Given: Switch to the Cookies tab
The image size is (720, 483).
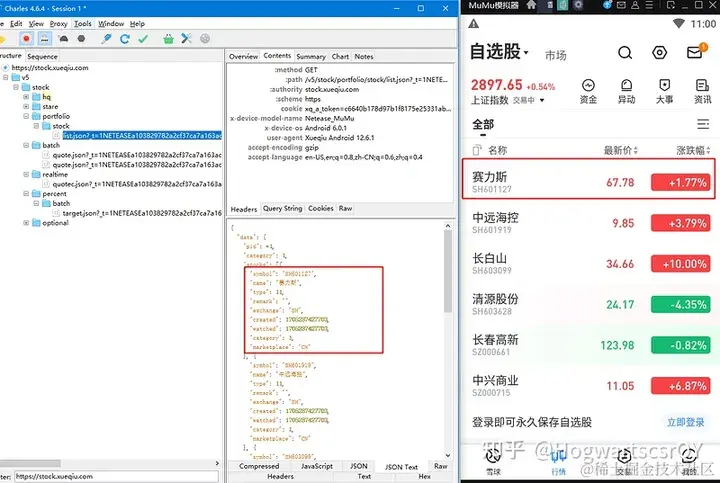Looking at the screenshot, I should pyautogui.click(x=321, y=208).
